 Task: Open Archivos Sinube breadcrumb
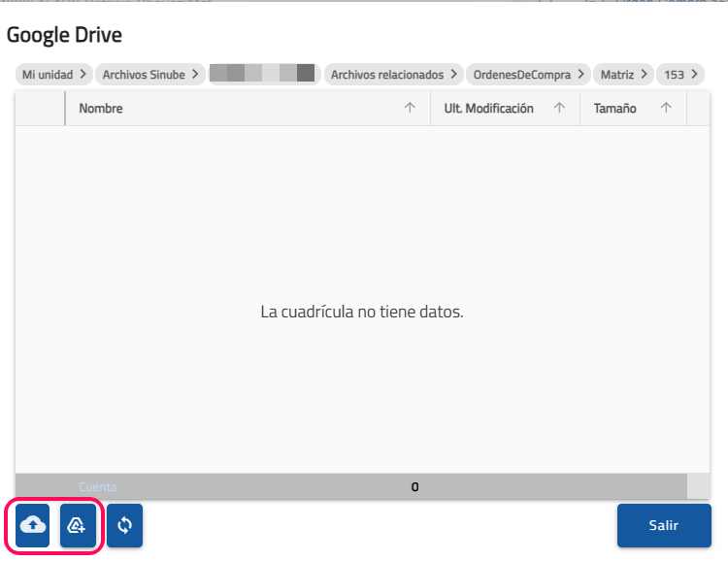pyautogui.click(x=150, y=75)
